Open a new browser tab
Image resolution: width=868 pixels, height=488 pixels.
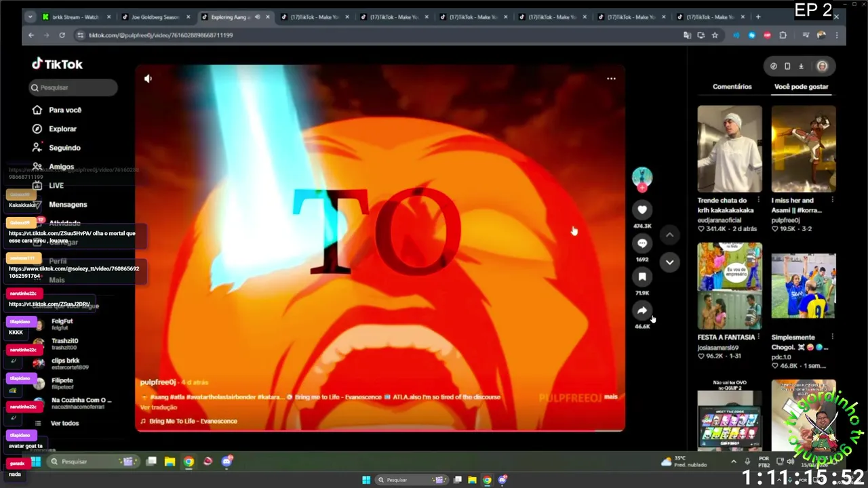point(758,17)
